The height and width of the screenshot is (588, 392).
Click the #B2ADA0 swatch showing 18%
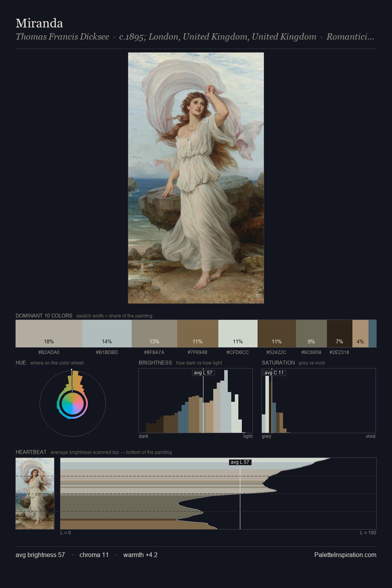[x=49, y=334]
